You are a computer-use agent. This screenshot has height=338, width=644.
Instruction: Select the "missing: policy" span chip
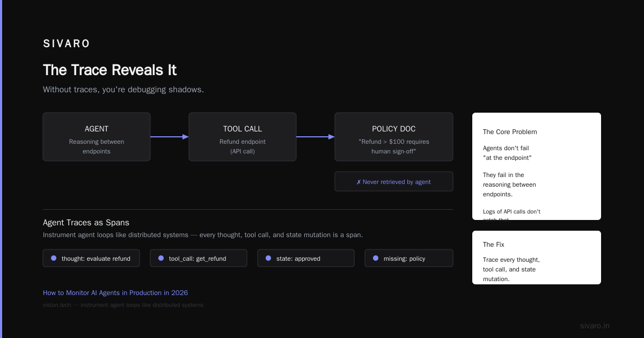409,258
